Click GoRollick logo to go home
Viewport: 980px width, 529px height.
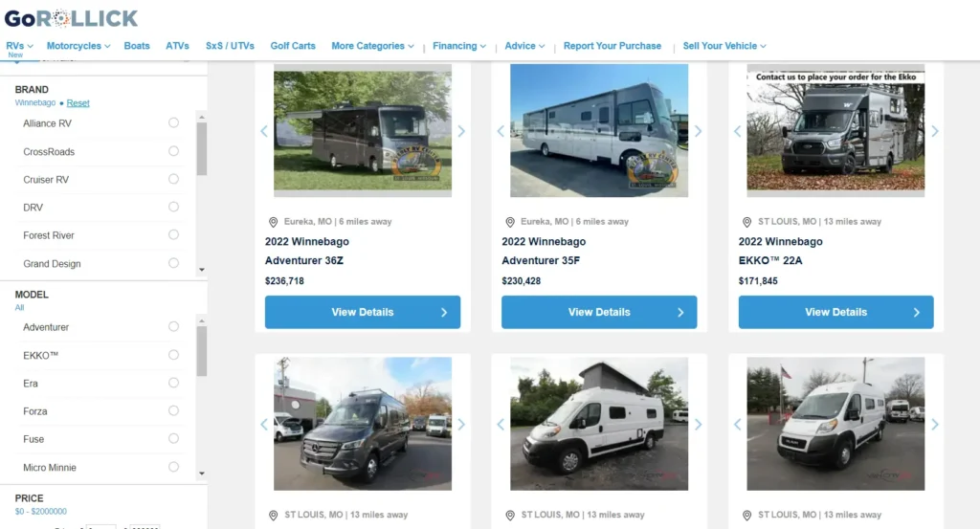pos(71,19)
